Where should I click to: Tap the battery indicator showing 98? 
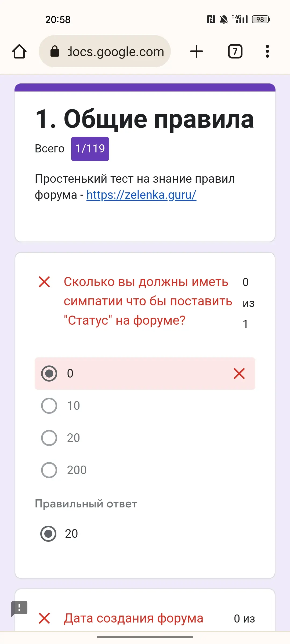pos(261,19)
